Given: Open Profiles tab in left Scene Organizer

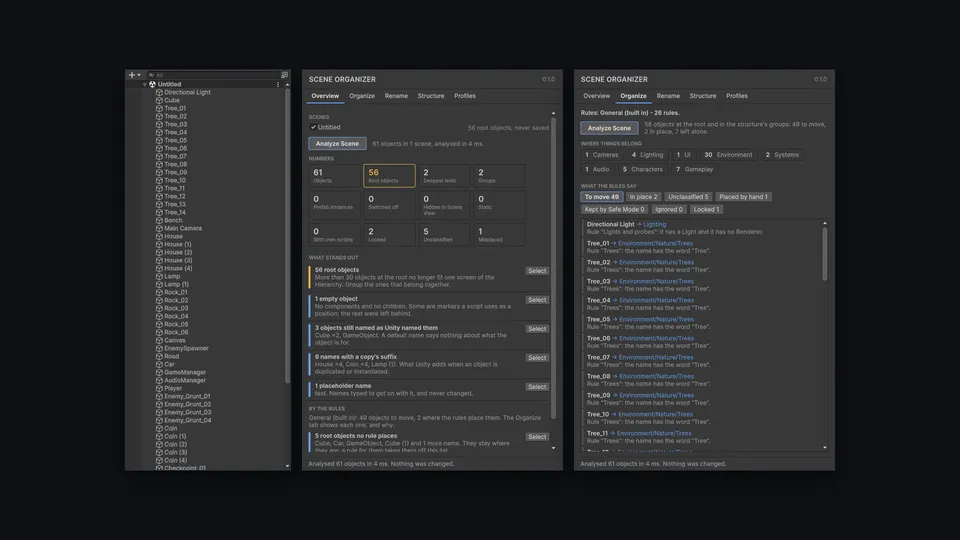Looking at the screenshot, I should pyautogui.click(x=465, y=96).
